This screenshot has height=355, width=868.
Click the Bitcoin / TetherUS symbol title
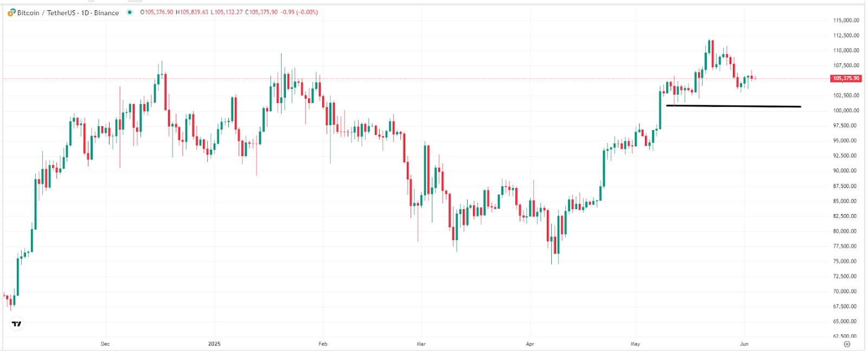[46, 12]
